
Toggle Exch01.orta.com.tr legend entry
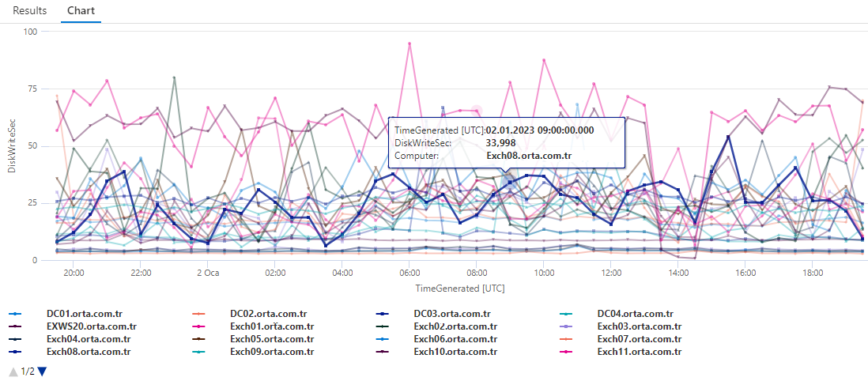coord(272,326)
